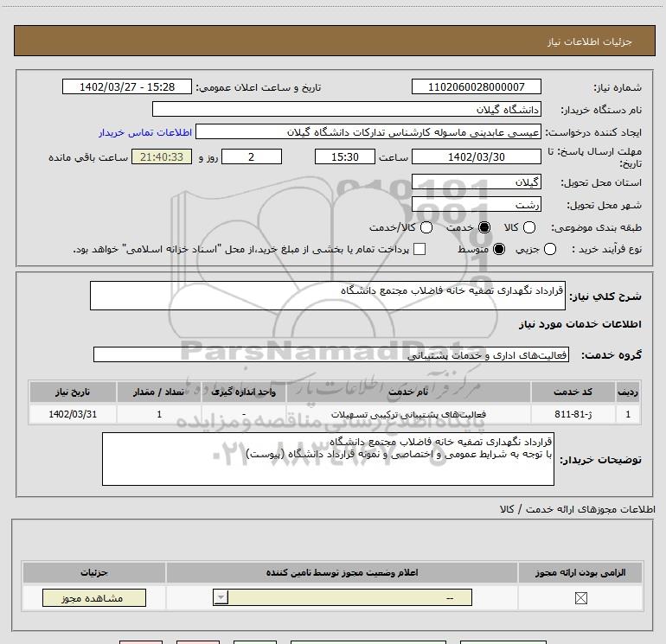
Task: Click the buyer name field دانشگاه گیلان
Action: point(347,109)
